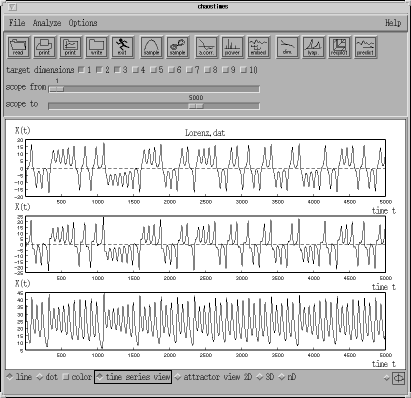Select the dot plot style radio
This screenshot has height=398, width=411.
[x=40, y=377]
